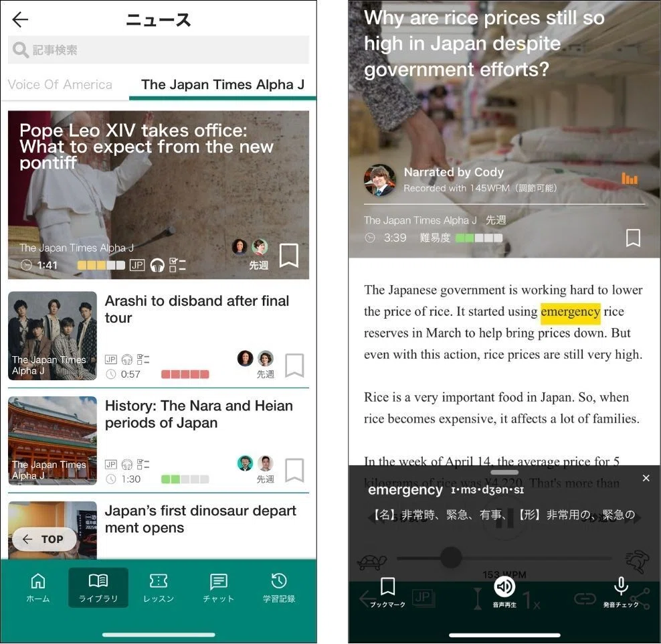Tap the Pope article difficulty bar
661x644 pixels.
point(101,265)
